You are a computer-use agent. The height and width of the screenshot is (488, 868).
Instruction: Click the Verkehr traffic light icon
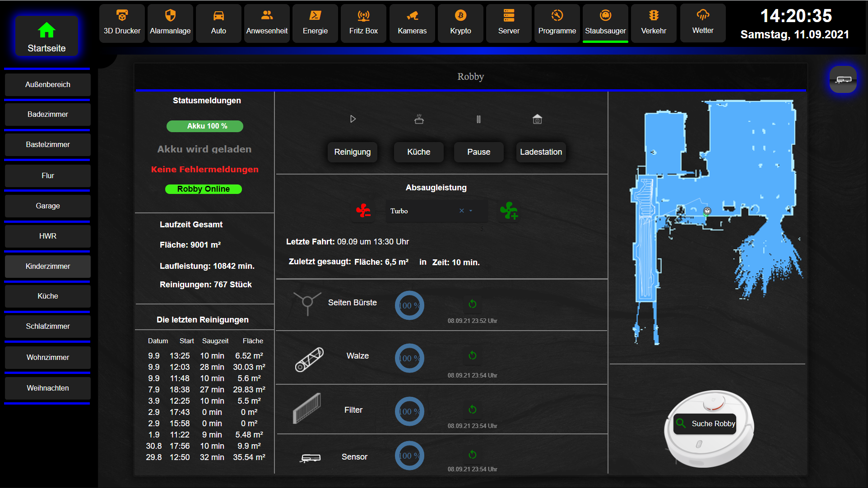(654, 16)
